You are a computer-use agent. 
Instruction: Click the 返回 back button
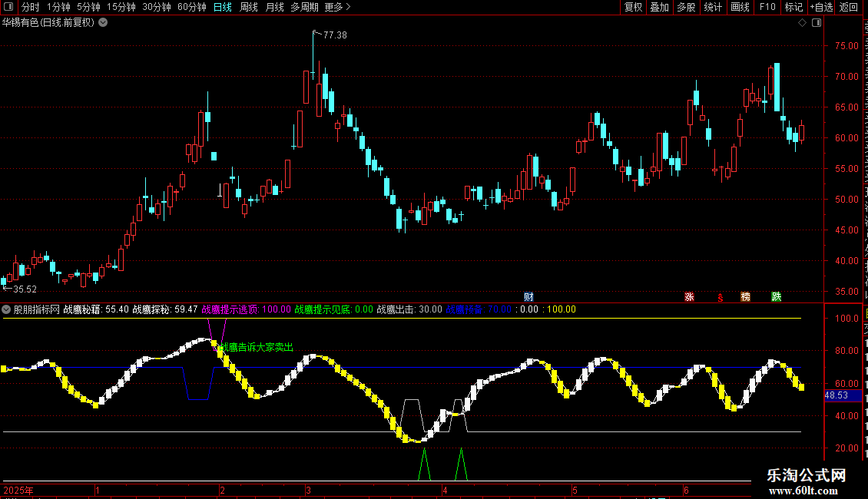[848, 7]
